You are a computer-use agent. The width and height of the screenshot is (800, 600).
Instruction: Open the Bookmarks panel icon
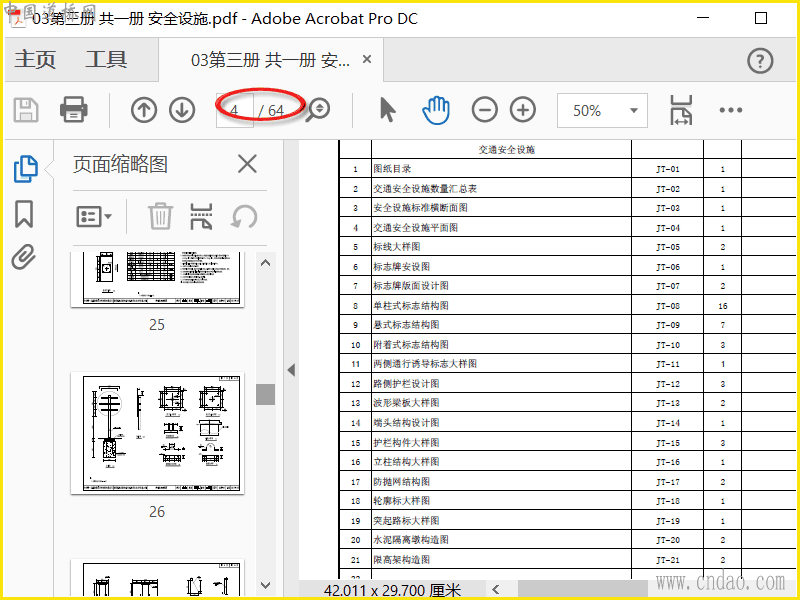24,214
